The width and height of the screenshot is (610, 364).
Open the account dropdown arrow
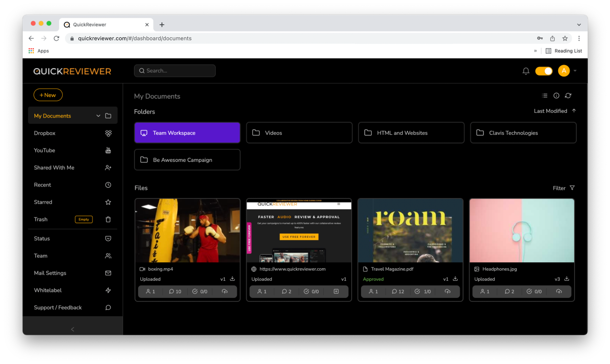tap(575, 71)
